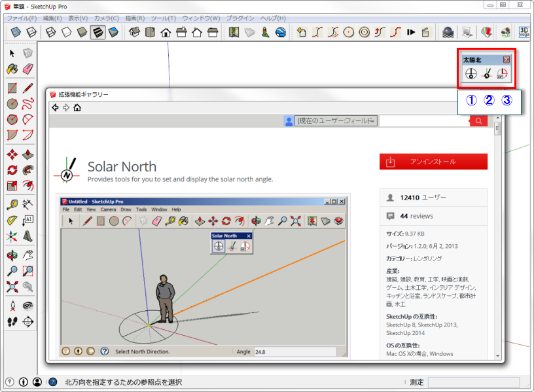Select the Move tool with red arrows
The height and width of the screenshot is (392, 534).
(x=12, y=154)
